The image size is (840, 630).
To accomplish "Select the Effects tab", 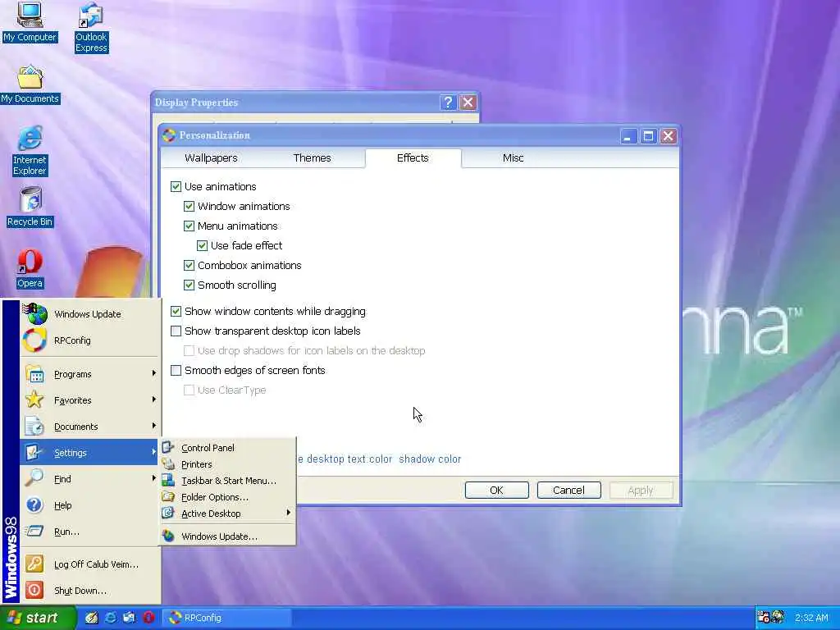I will [x=413, y=158].
